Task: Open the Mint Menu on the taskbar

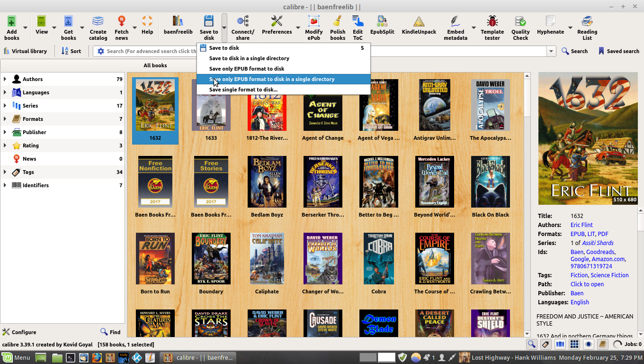Action: tap(17, 358)
